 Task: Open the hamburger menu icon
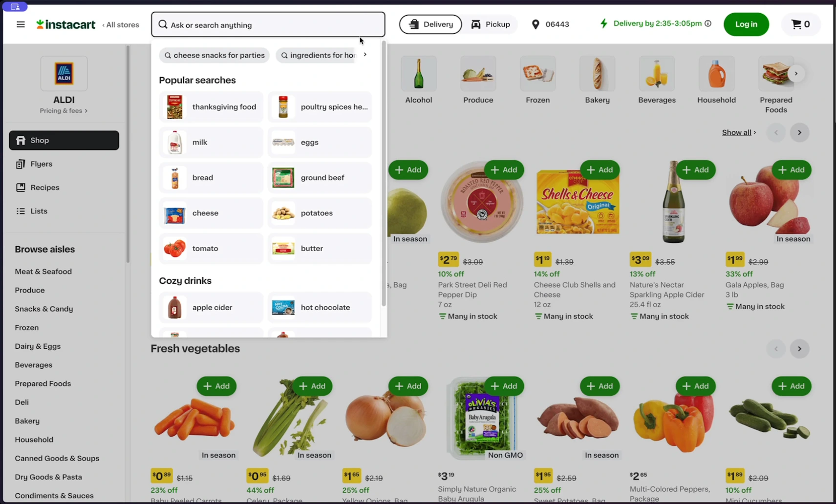pos(21,24)
